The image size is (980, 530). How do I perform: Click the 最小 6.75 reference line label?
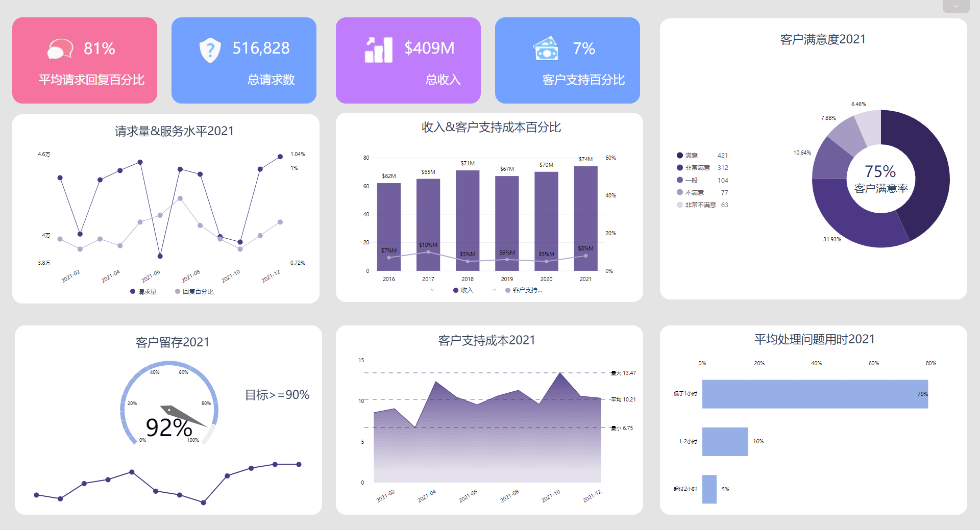click(622, 428)
